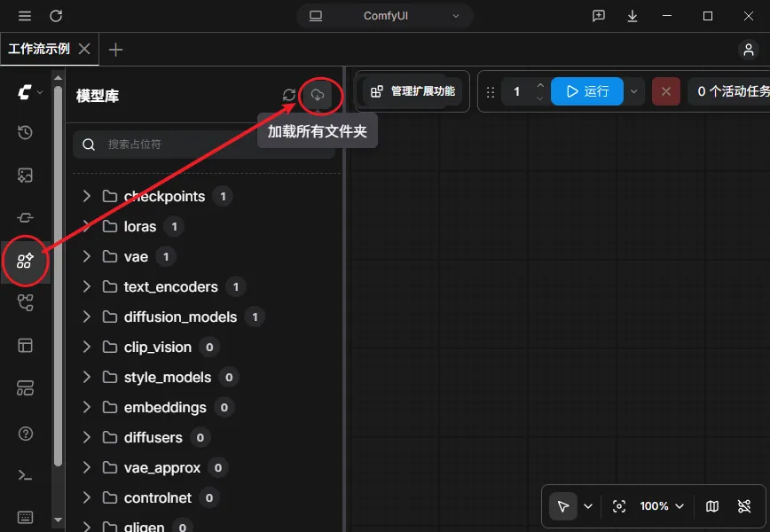Expand the style_models folder
The image size is (770, 532).
click(x=86, y=377)
